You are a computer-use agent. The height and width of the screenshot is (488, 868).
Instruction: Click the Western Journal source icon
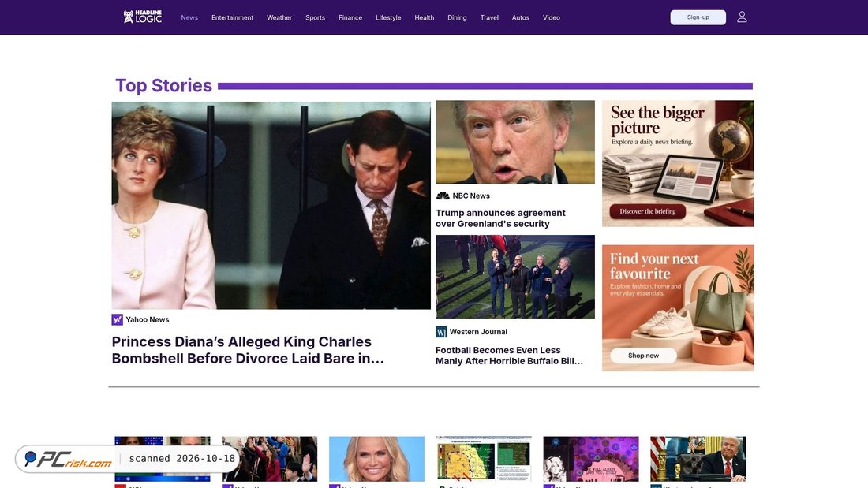coord(441,332)
